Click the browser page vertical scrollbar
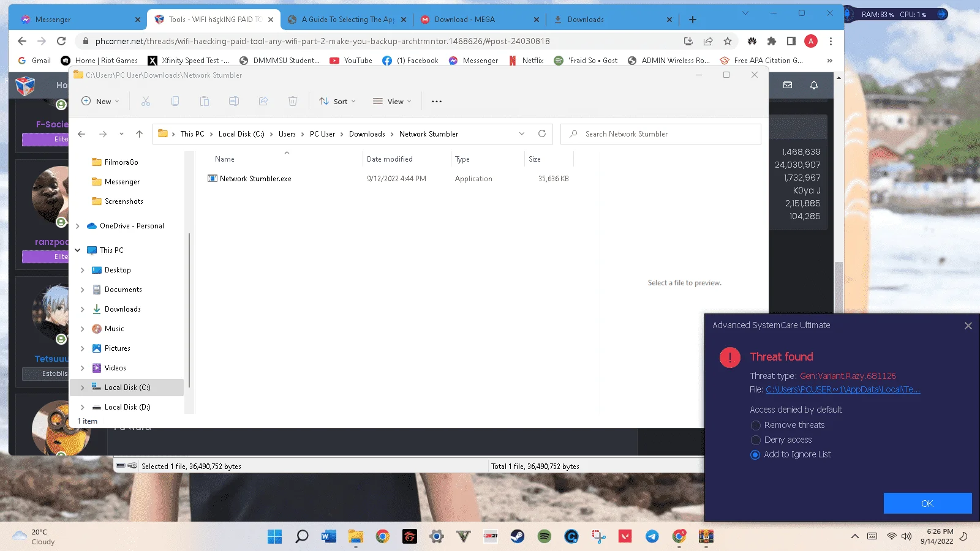 point(839,288)
